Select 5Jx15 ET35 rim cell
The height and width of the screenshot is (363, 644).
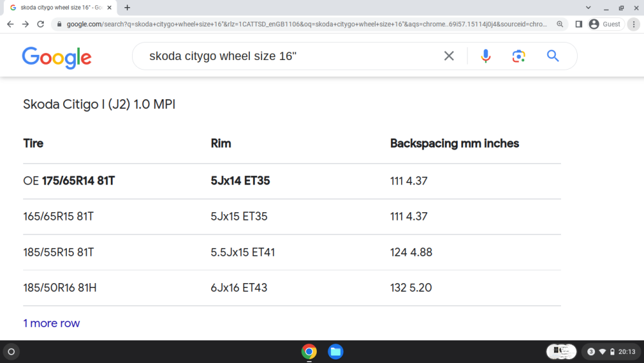pyautogui.click(x=239, y=217)
